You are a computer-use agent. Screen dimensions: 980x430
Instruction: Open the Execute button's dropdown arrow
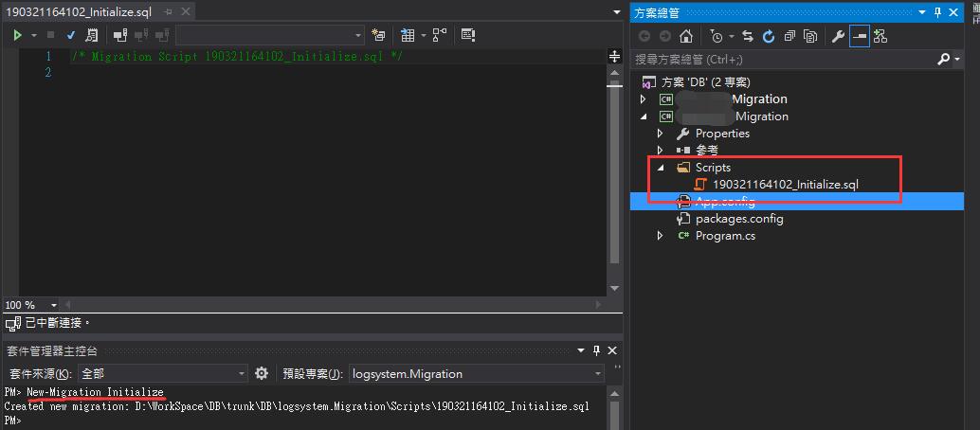click(x=34, y=36)
